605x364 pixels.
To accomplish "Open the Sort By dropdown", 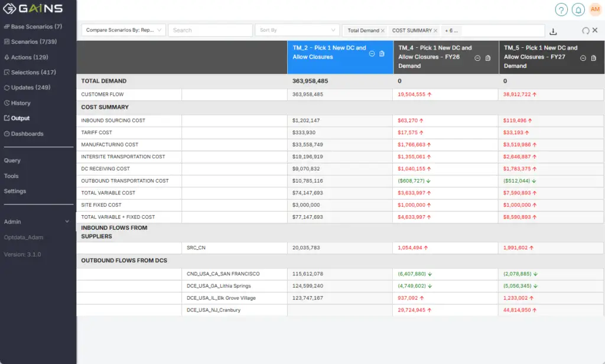I will click(x=296, y=30).
